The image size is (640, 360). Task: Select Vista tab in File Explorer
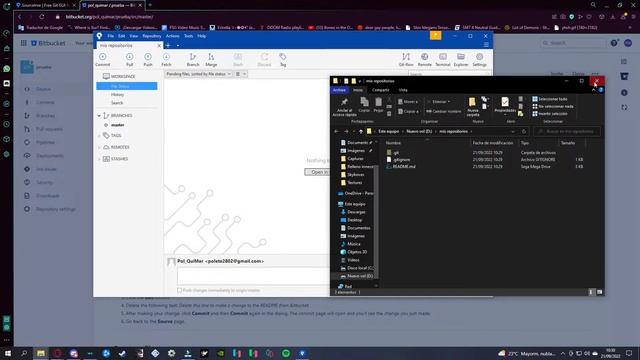point(403,90)
